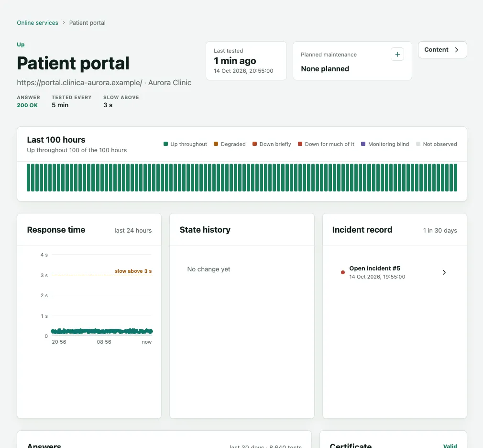Screen dimensions: 483x448
Task: Click the Up status label above the title
Action: coord(21,45)
